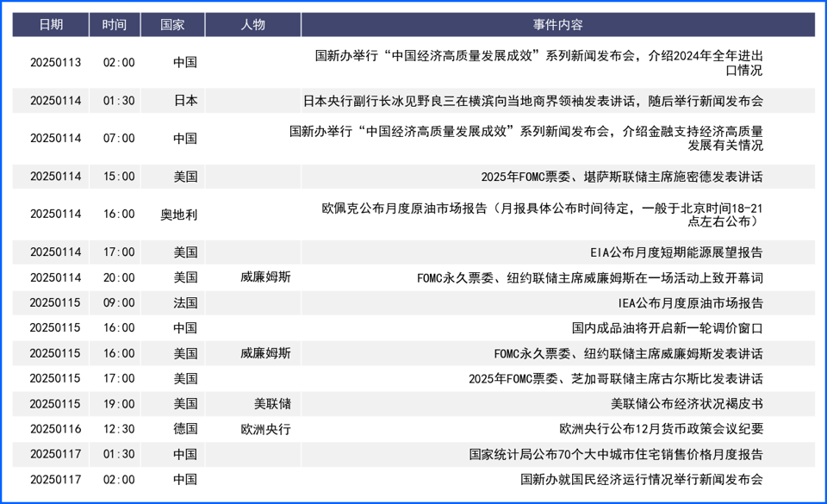
Task: Click 威廉姆斯 in the 20:00 row
Action: coord(266,277)
